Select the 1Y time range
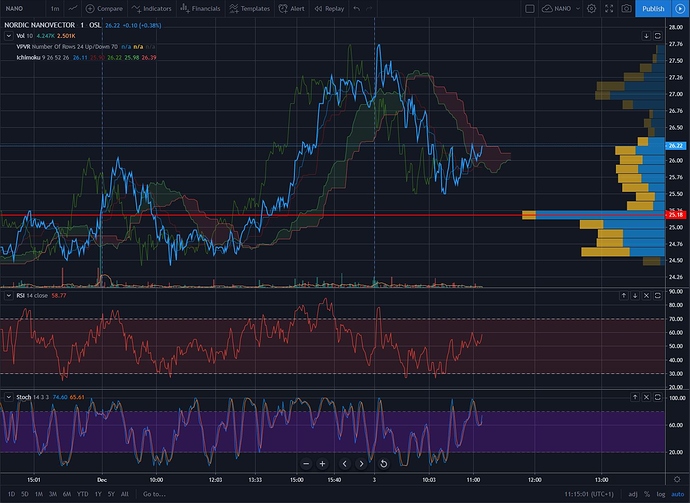 coord(98,494)
